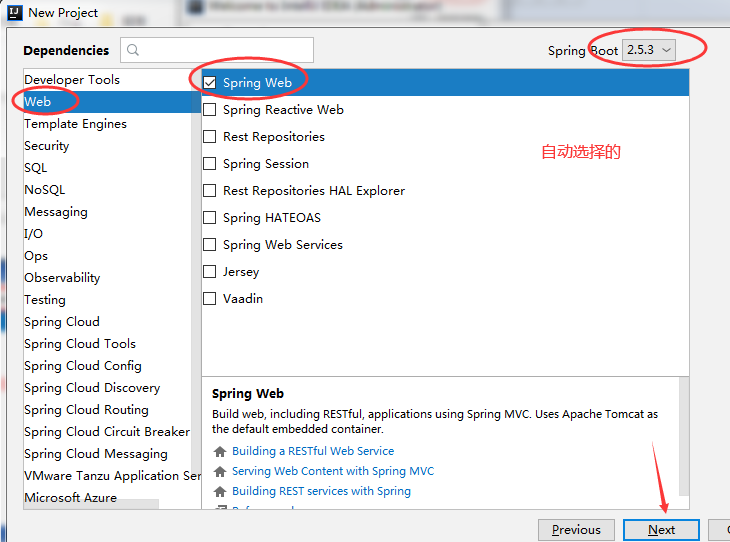This screenshot has width=730, height=542.
Task: Click the IntelliJ IDEA logo in title bar
Action: pos(14,13)
